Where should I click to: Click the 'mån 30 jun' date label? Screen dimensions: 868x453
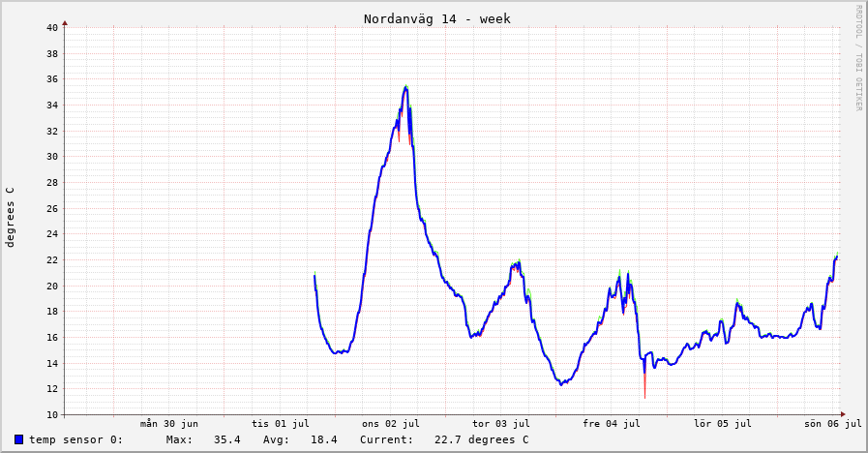click(168, 424)
